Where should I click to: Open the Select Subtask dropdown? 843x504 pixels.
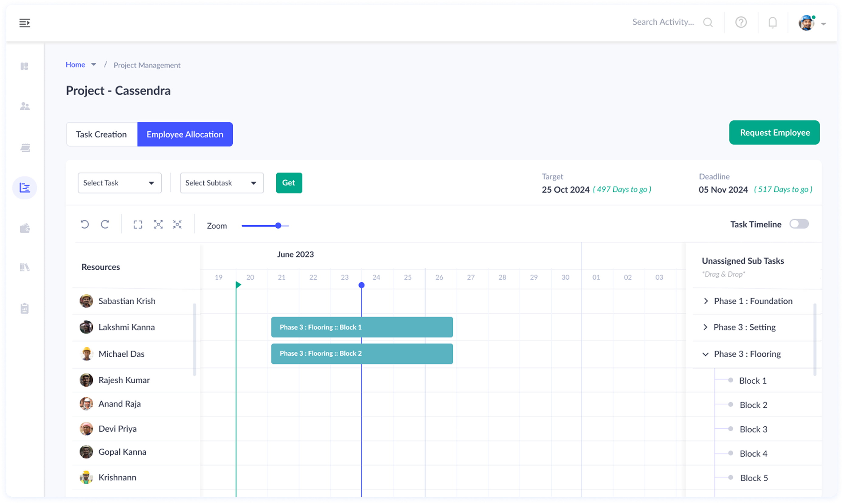[x=222, y=183]
